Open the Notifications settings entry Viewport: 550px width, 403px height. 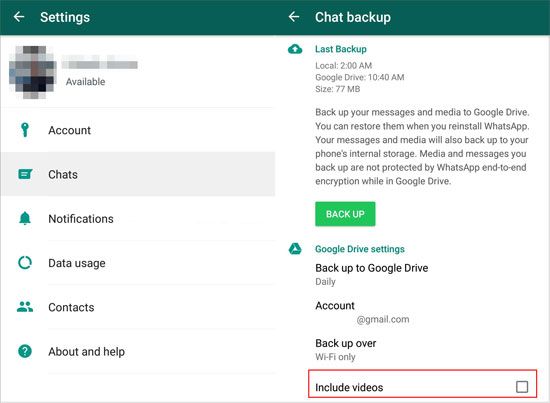point(138,219)
